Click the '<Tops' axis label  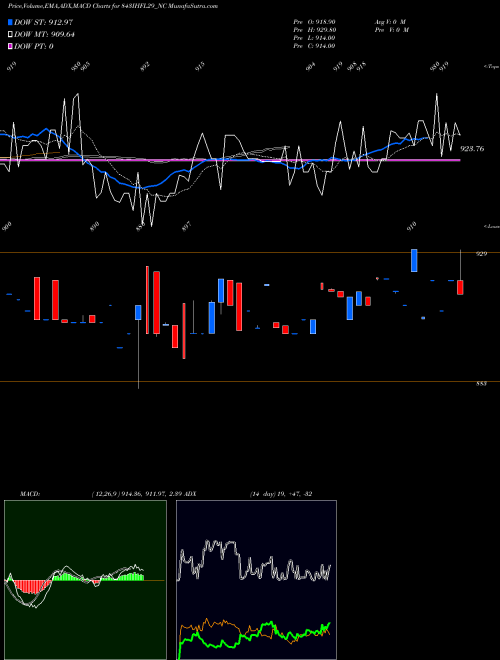492,67
